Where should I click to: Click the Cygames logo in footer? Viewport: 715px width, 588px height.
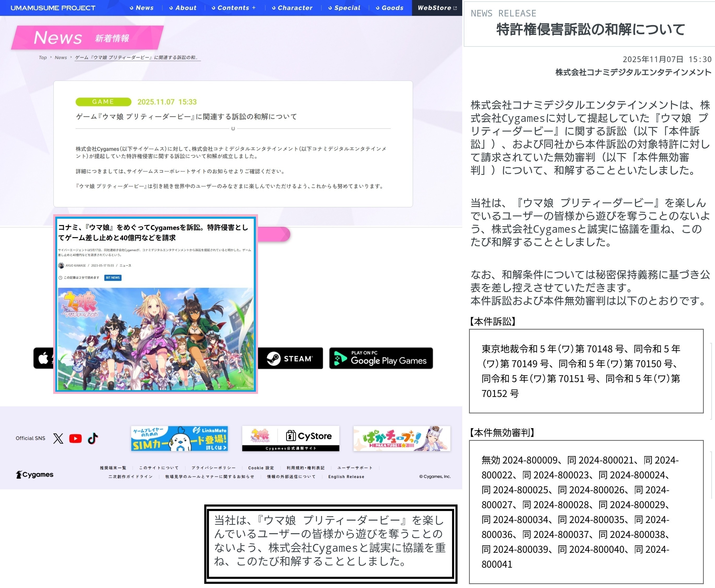click(35, 474)
